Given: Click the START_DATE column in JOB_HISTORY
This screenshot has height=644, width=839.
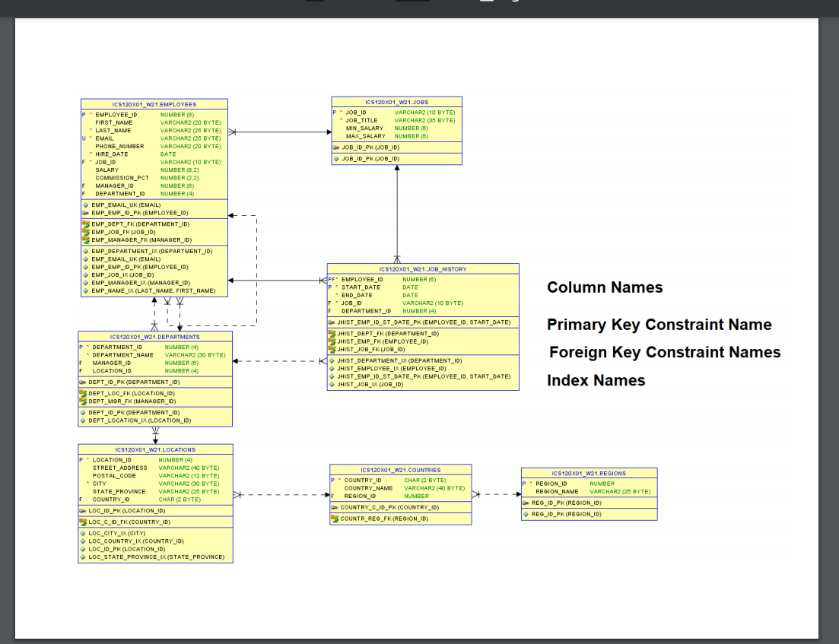Looking at the screenshot, I should tap(361, 287).
